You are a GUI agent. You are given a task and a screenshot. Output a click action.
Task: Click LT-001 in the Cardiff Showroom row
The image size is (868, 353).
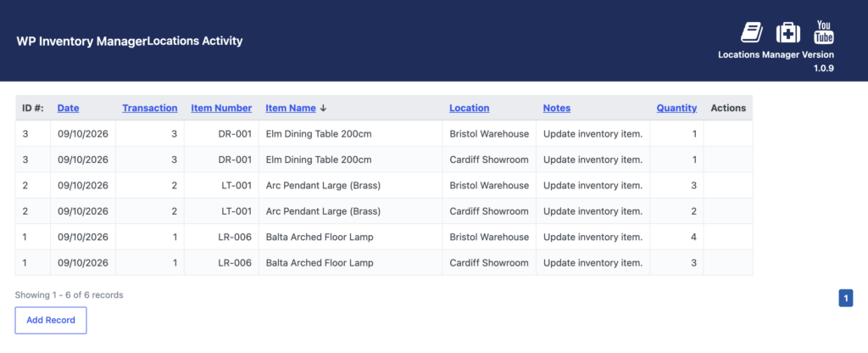[236, 211]
